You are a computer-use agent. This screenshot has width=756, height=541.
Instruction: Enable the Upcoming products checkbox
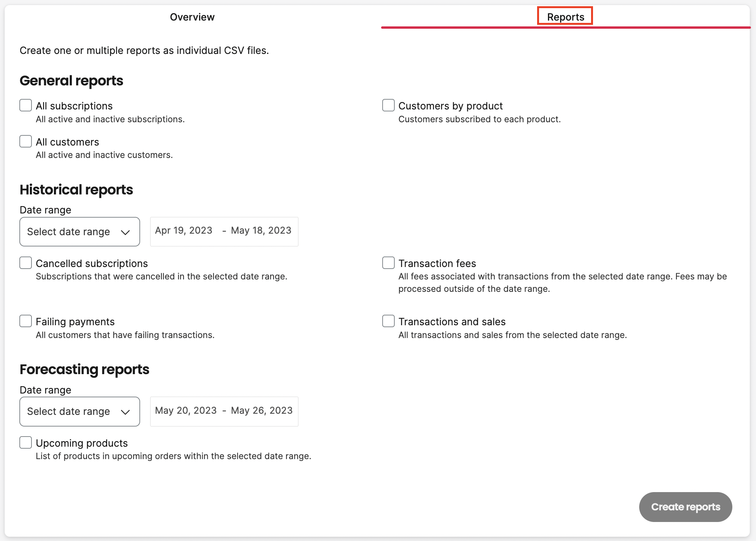(x=26, y=443)
